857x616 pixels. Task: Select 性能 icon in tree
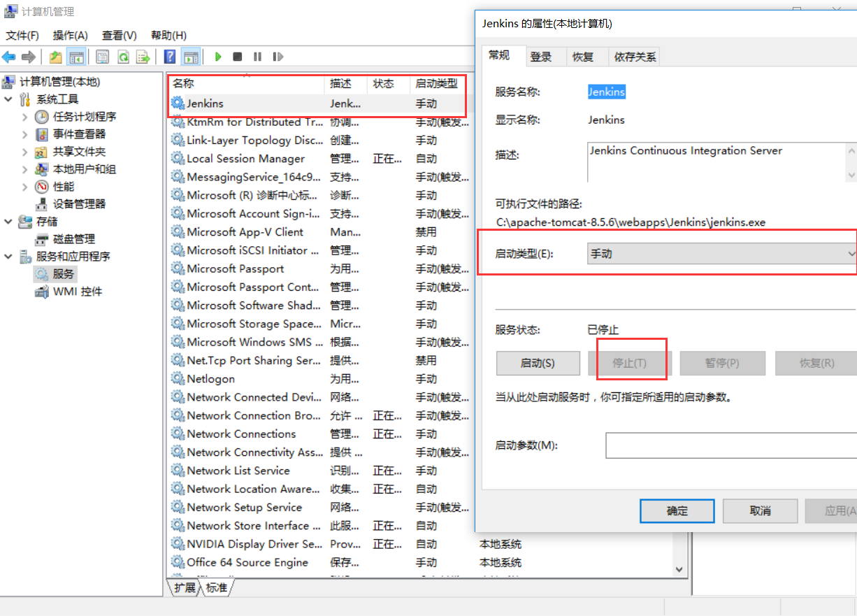click(x=42, y=187)
